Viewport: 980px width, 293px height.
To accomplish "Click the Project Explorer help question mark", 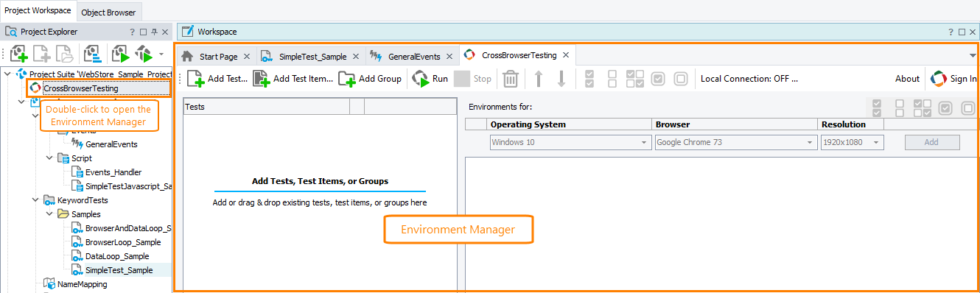I will click(x=133, y=32).
